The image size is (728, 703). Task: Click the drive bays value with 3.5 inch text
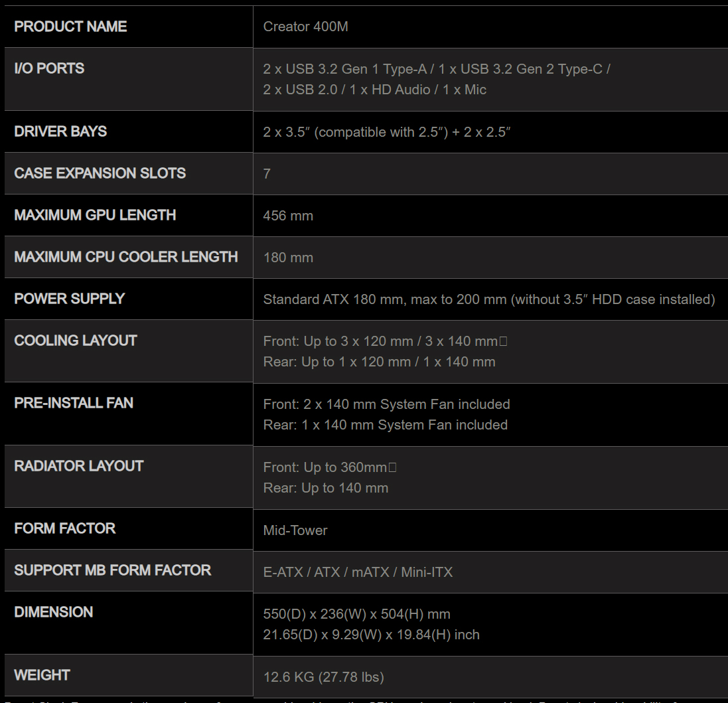387,132
